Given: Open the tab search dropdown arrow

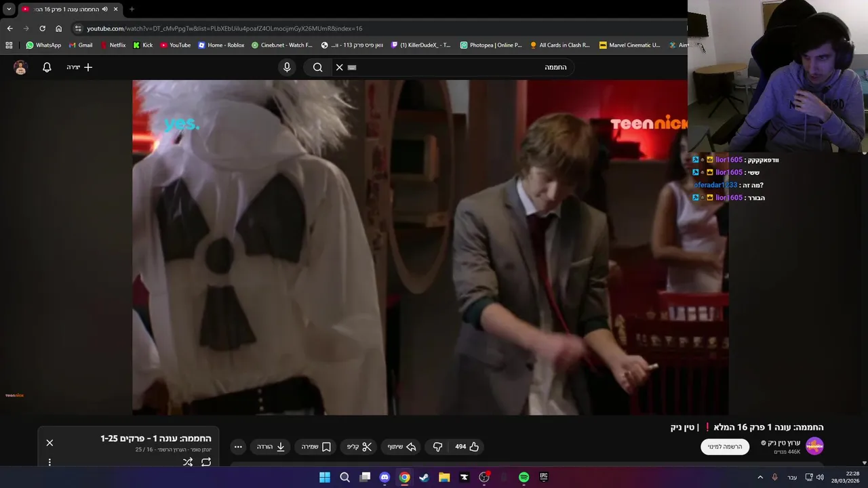Looking at the screenshot, I should tap(9, 9).
